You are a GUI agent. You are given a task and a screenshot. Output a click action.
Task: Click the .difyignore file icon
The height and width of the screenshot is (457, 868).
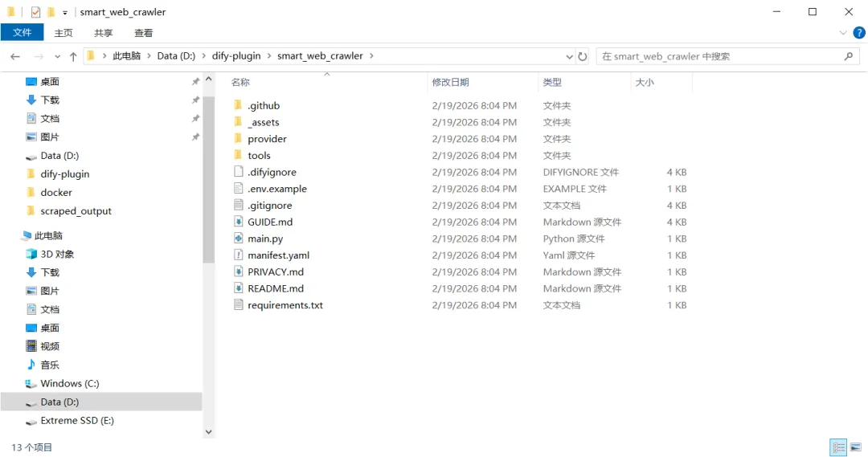[238, 172]
